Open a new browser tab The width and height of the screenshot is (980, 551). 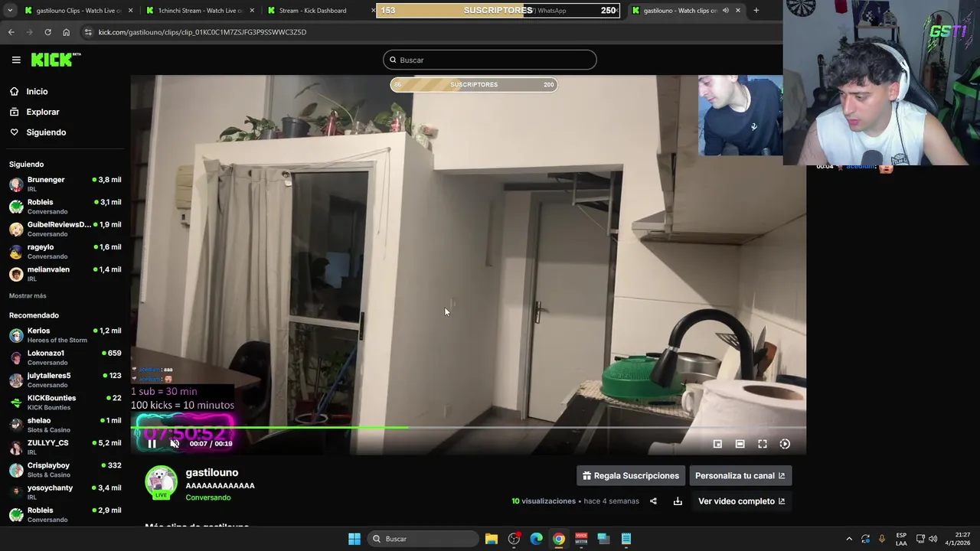point(756,11)
